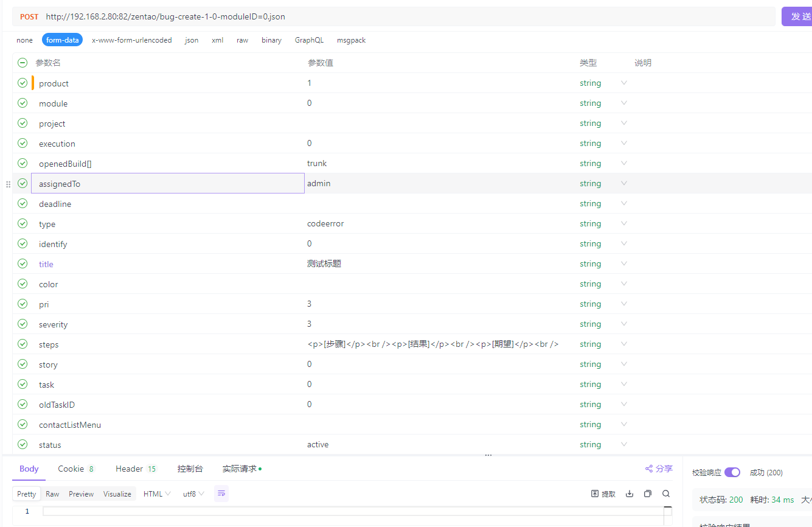Expand the HTML format dropdown

point(157,494)
